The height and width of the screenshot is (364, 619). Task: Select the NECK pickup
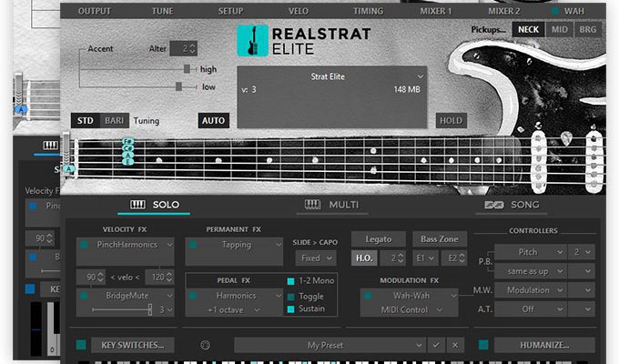(526, 30)
